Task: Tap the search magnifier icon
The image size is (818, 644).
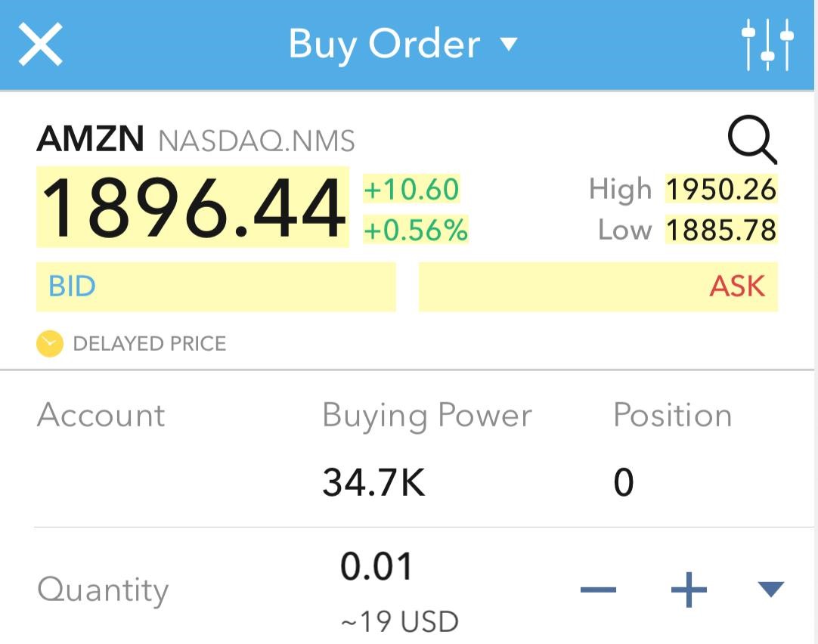Action: tap(751, 141)
